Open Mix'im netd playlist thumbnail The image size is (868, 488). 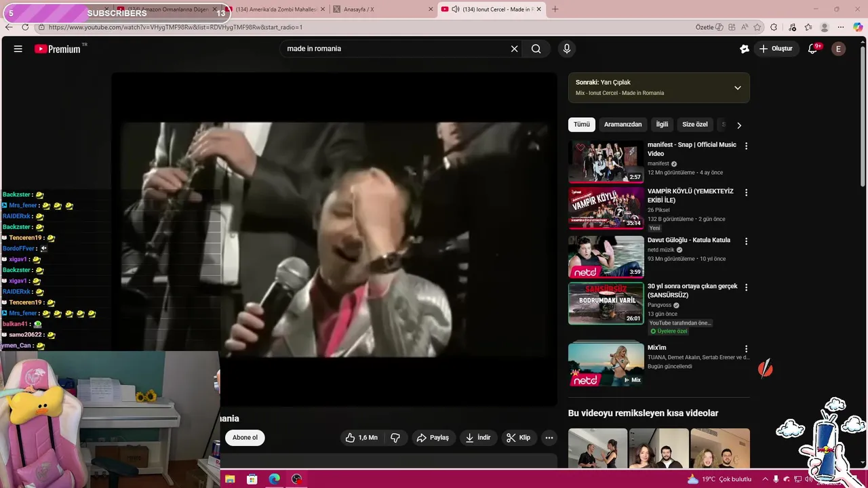[x=606, y=365]
